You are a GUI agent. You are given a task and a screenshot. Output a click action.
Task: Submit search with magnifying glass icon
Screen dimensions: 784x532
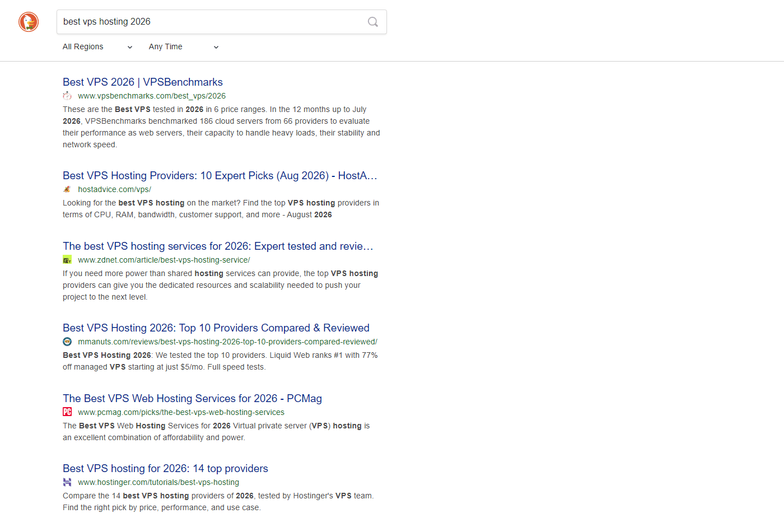pos(373,22)
